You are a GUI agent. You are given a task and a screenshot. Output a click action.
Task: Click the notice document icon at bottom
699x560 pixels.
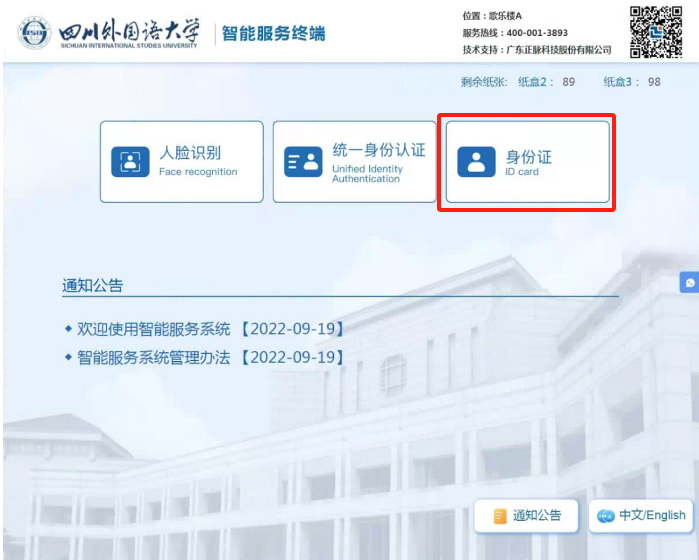click(x=500, y=516)
